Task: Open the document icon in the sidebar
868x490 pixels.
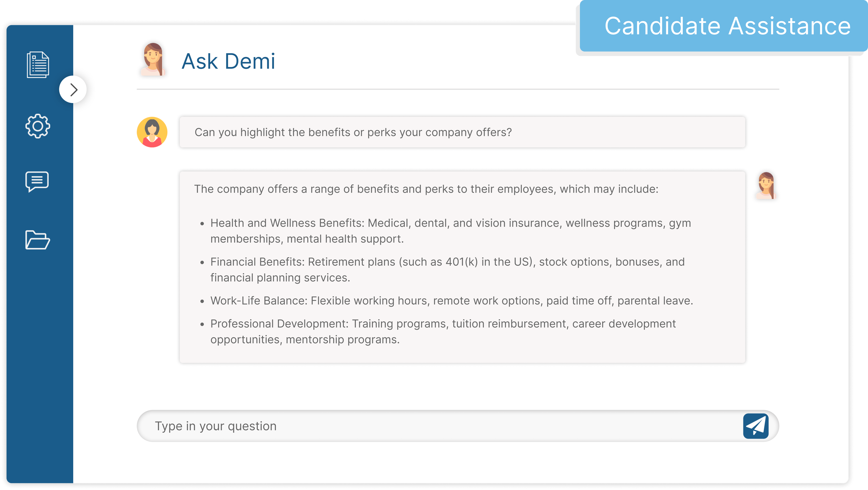Action: pos(37,65)
